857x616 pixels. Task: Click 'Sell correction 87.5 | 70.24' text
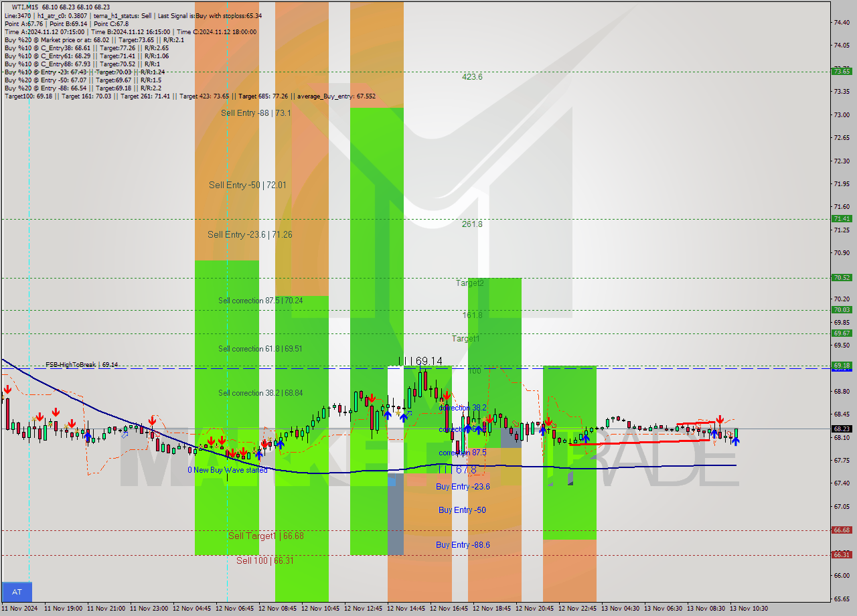(x=260, y=301)
